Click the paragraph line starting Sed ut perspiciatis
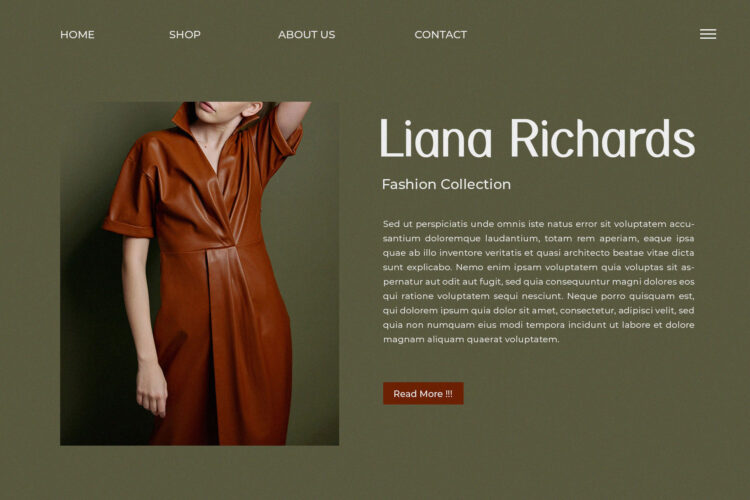Screen dimensions: 750x500 (539, 224)
